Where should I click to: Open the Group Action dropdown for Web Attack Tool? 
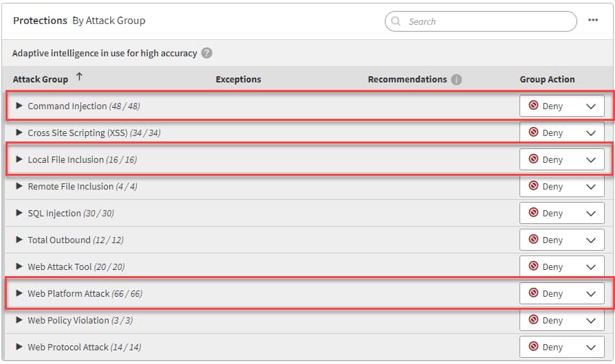(590, 267)
